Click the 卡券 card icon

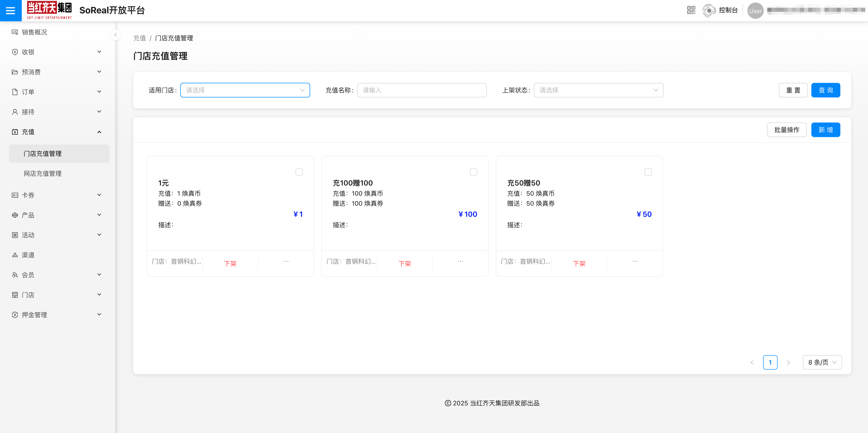[15, 195]
